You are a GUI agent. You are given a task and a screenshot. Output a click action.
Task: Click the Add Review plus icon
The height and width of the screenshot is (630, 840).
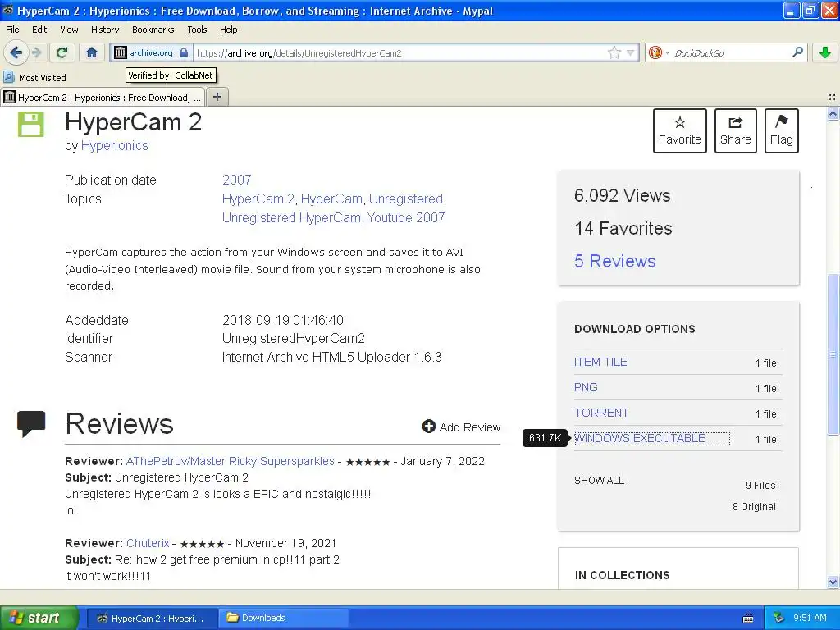coord(428,427)
